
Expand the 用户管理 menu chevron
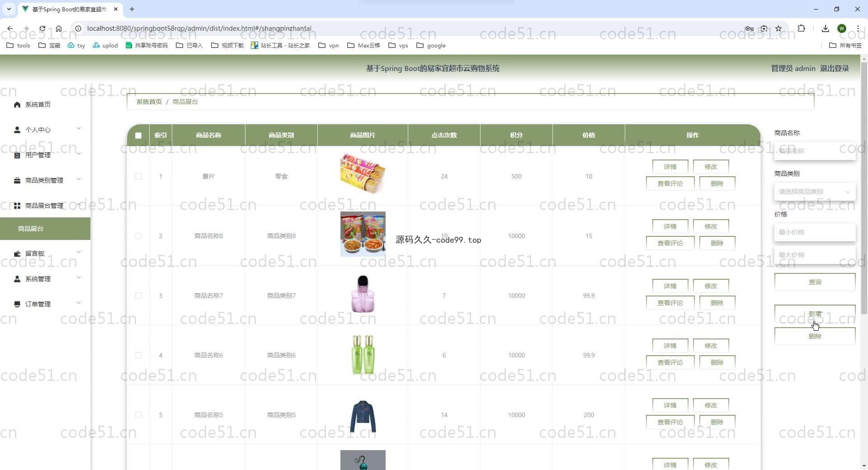click(79, 154)
